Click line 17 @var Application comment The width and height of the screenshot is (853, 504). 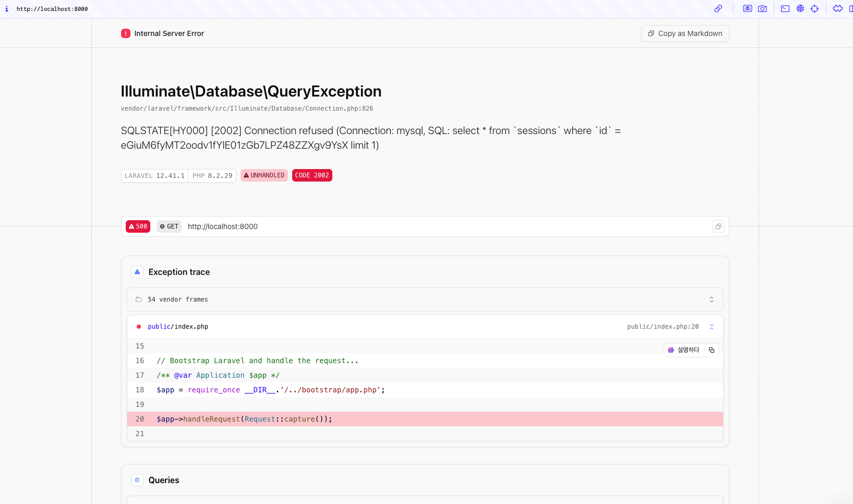(x=218, y=375)
